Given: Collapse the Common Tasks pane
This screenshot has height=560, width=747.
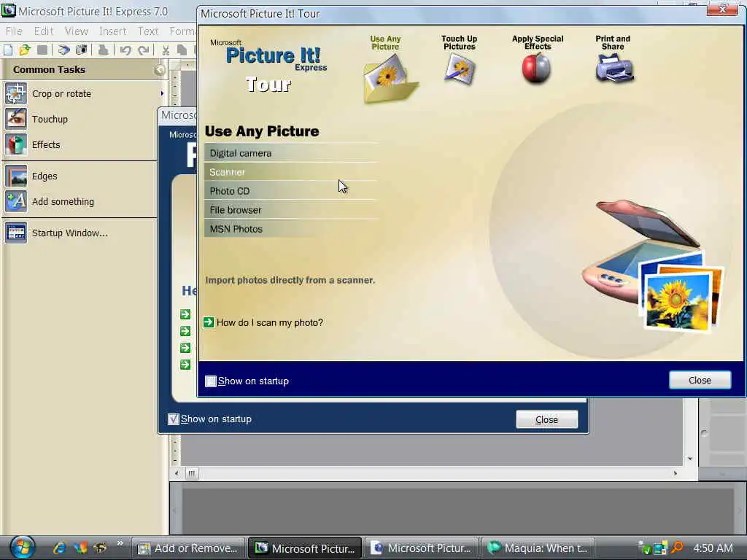Looking at the screenshot, I should [x=160, y=70].
